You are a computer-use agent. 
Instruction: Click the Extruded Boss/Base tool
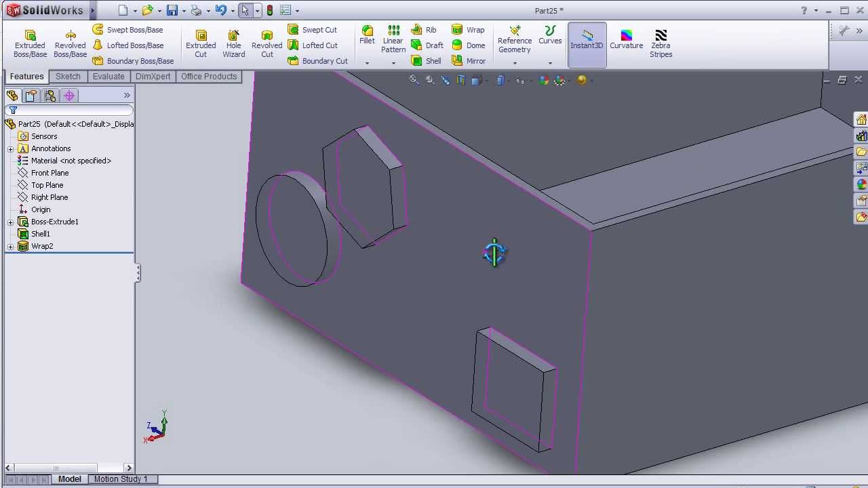[30, 43]
